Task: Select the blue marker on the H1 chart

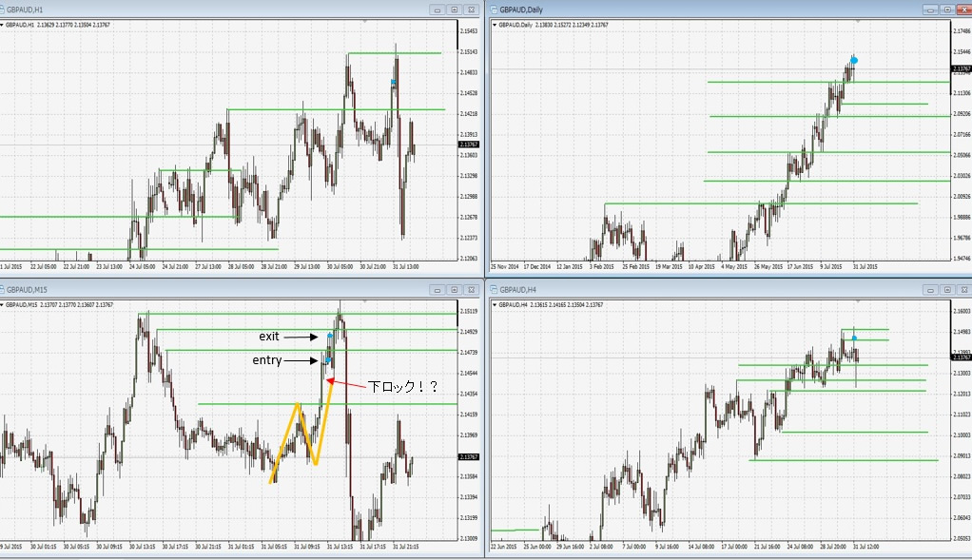Action: [x=393, y=83]
